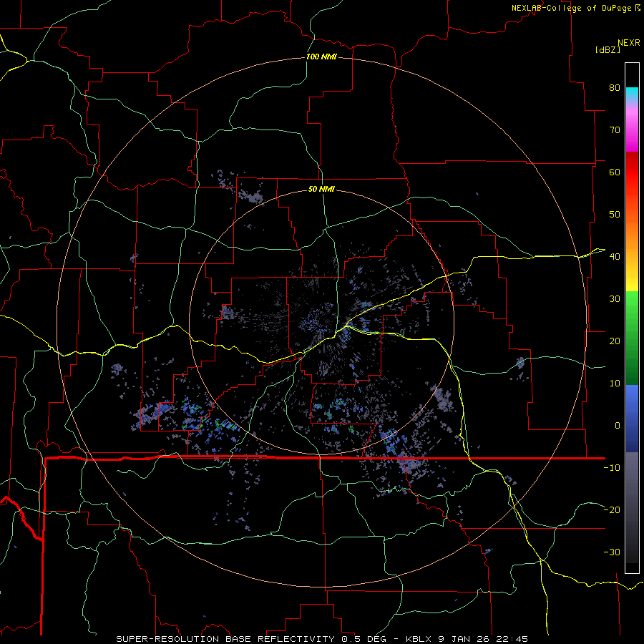Click the -20 value on dBZ scale

pyautogui.click(x=612, y=510)
